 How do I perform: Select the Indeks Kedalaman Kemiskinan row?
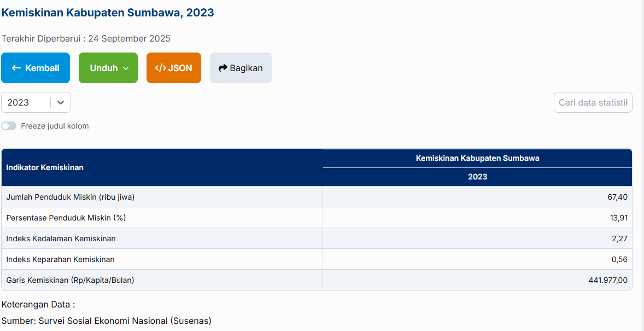coord(61,239)
